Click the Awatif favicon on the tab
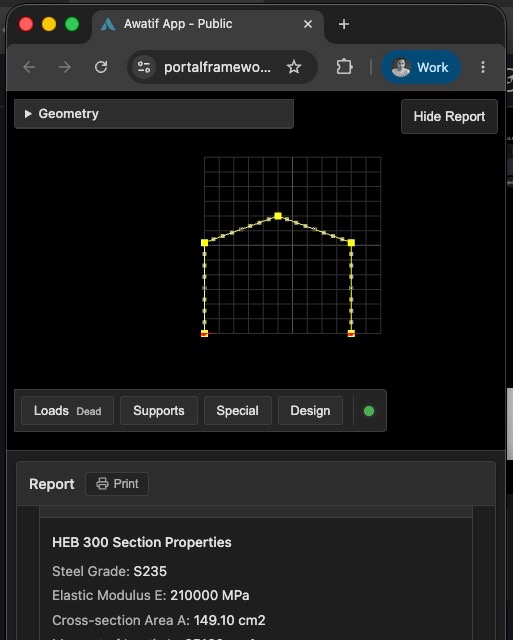Screen dimensions: 513x640 108,24
